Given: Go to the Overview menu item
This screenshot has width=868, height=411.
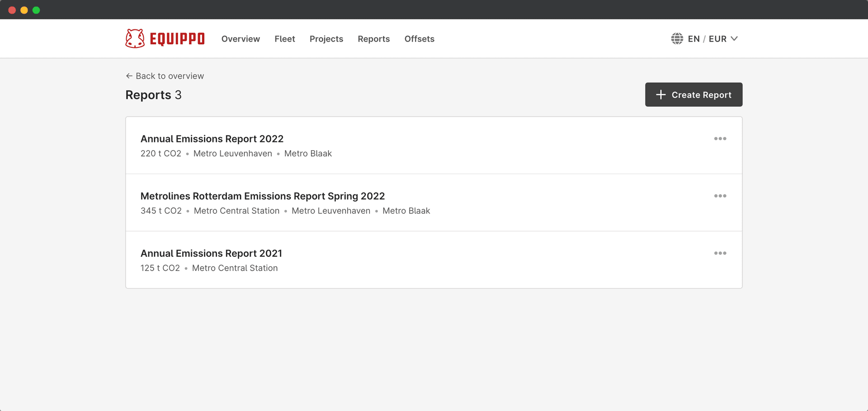Looking at the screenshot, I should [241, 39].
